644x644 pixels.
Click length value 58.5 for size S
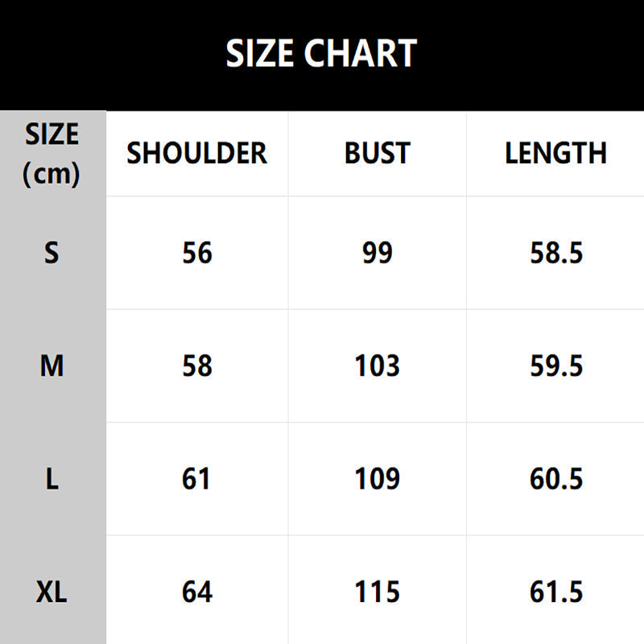tap(555, 254)
